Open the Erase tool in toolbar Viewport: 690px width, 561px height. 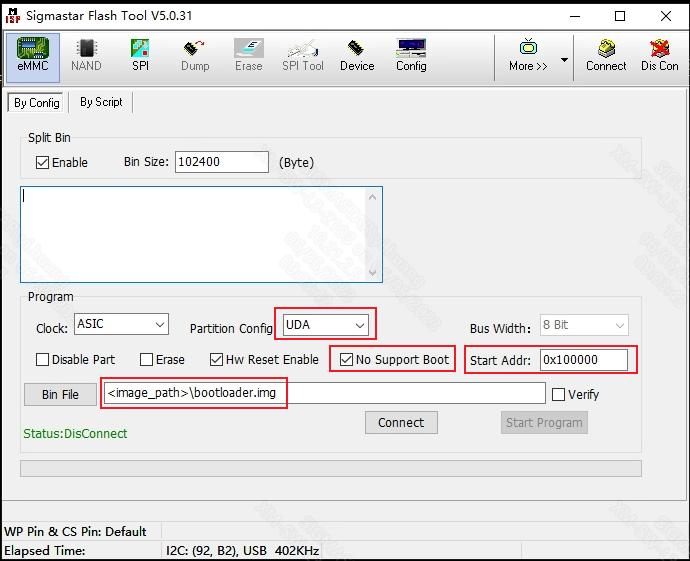(249, 56)
